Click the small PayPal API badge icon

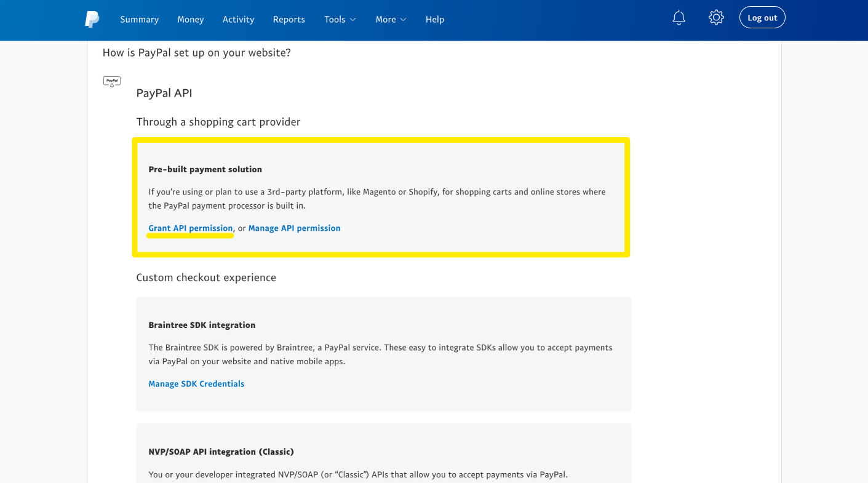coord(112,81)
